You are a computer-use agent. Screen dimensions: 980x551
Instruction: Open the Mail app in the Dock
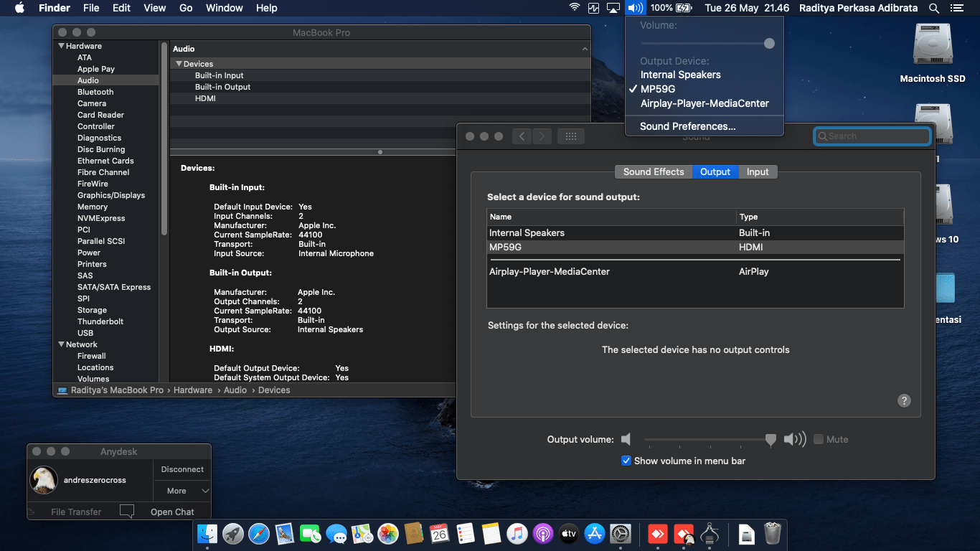click(x=285, y=534)
